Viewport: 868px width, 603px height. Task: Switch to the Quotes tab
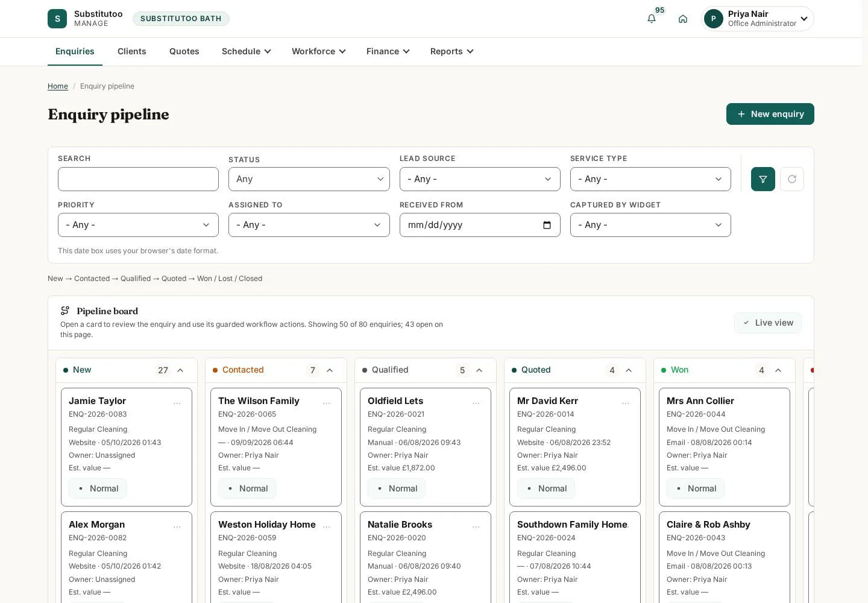184,51
